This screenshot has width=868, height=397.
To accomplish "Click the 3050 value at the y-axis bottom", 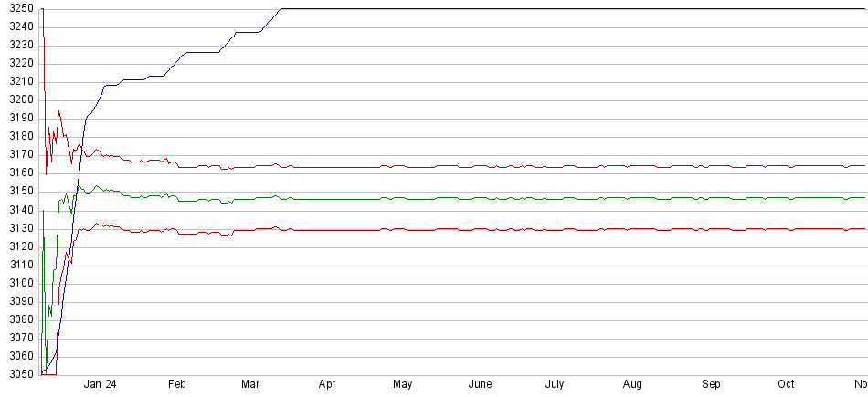I will pyautogui.click(x=18, y=374).
